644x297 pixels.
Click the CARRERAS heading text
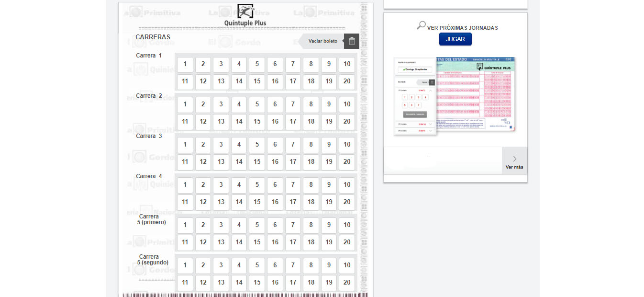pos(153,37)
